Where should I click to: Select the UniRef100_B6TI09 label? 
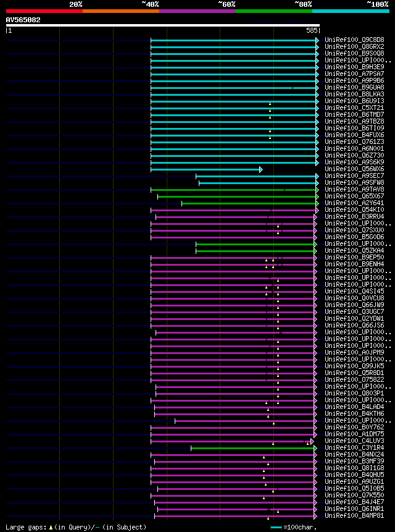pyautogui.click(x=354, y=128)
